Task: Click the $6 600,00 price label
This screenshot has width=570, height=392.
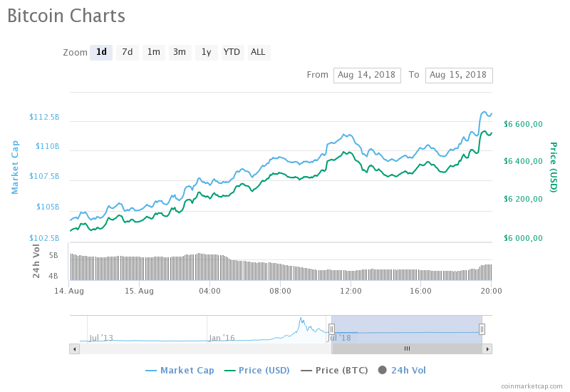Action: click(x=523, y=124)
